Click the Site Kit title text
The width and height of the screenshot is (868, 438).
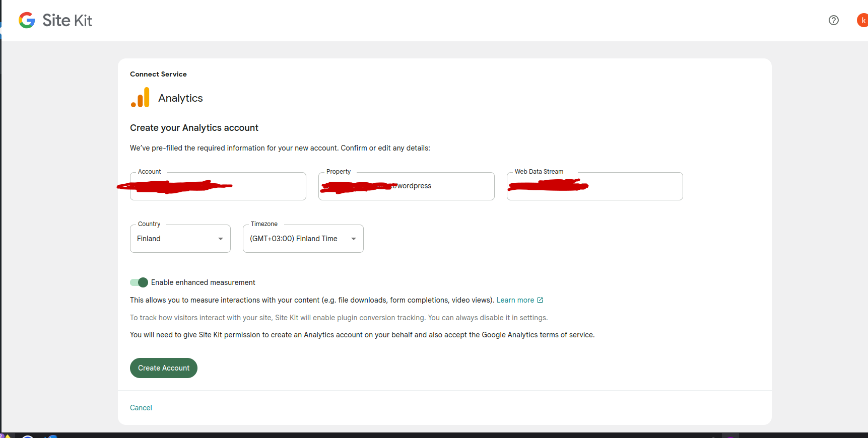click(x=67, y=20)
